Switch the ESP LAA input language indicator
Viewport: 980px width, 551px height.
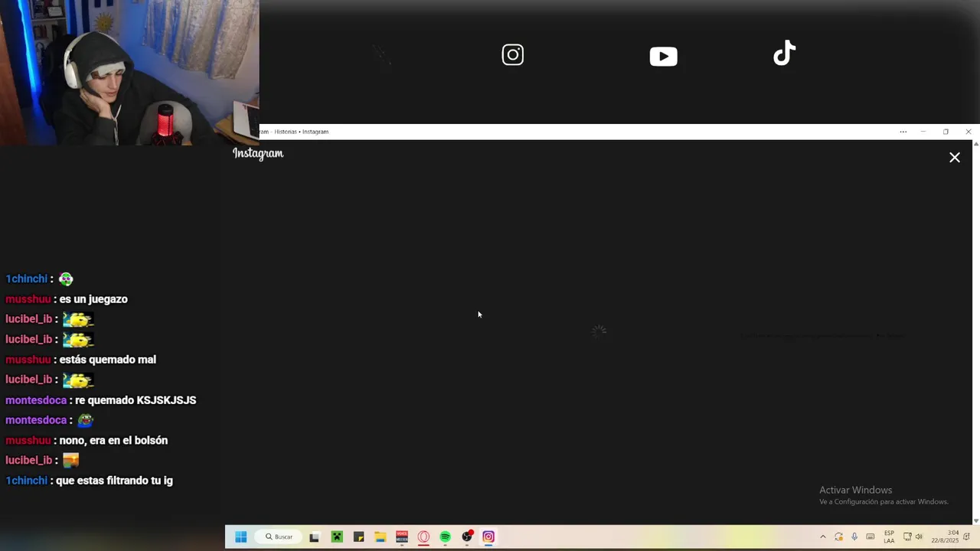[889, 537]
